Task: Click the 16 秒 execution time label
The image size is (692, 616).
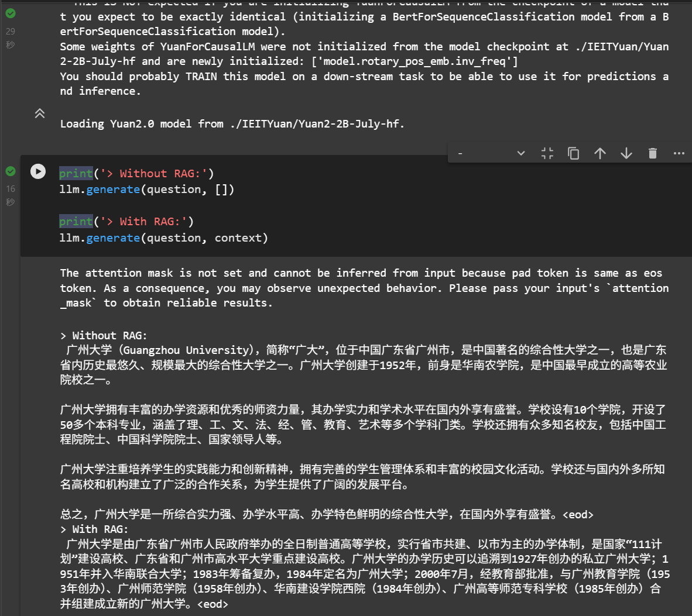Action: (x=10, y=195)
